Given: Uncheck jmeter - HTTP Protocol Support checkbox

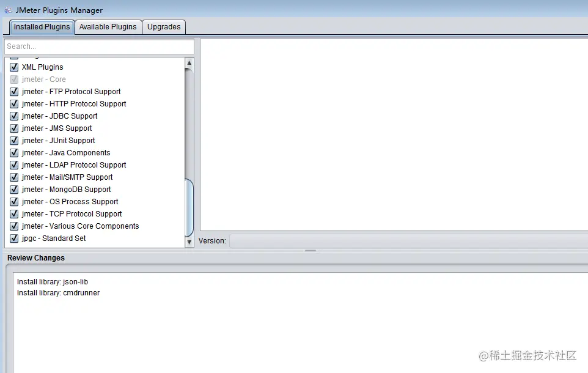Looking at the screenshot, I should (14, 104).
